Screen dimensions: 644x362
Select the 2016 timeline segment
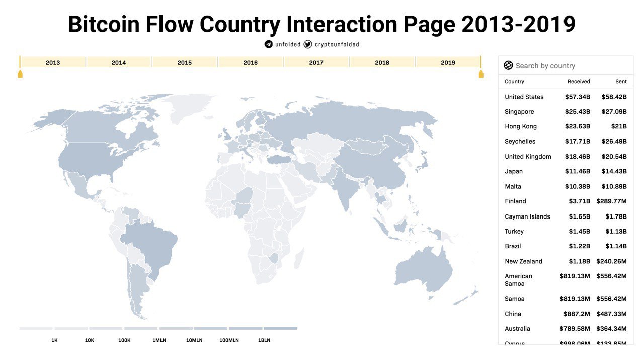(x=251, y=62)
